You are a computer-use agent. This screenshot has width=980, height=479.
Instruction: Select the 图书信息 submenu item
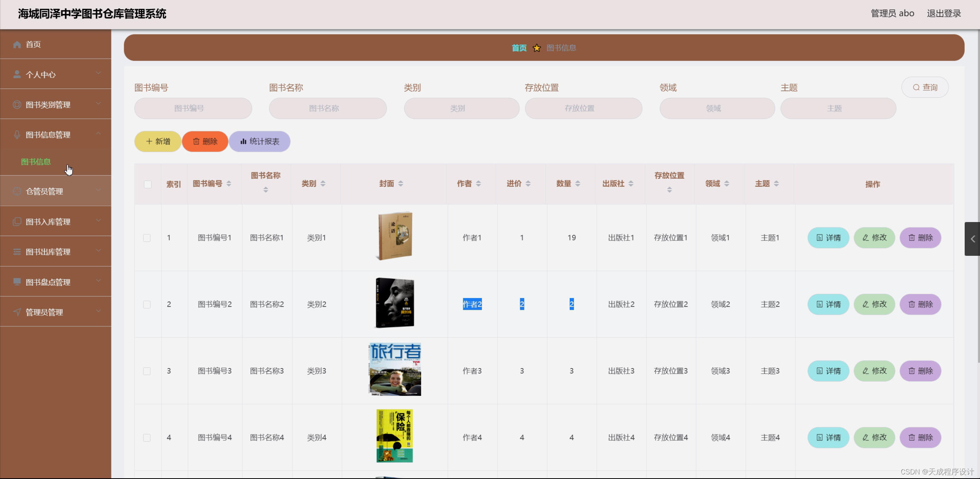pos(36,162)
